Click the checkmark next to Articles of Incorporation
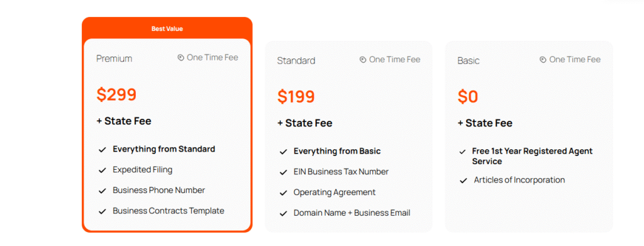The height and width of the screenshot is (246, 644). pos(464,181)
